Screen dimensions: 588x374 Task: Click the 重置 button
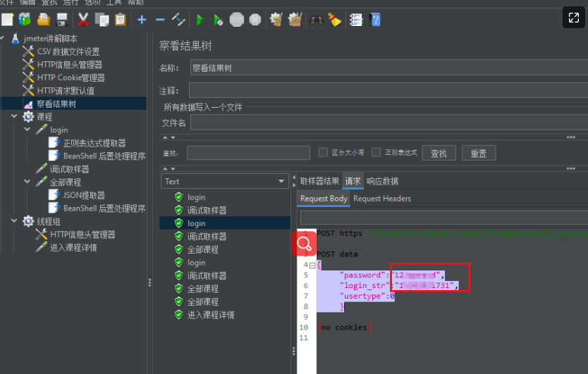479,153
